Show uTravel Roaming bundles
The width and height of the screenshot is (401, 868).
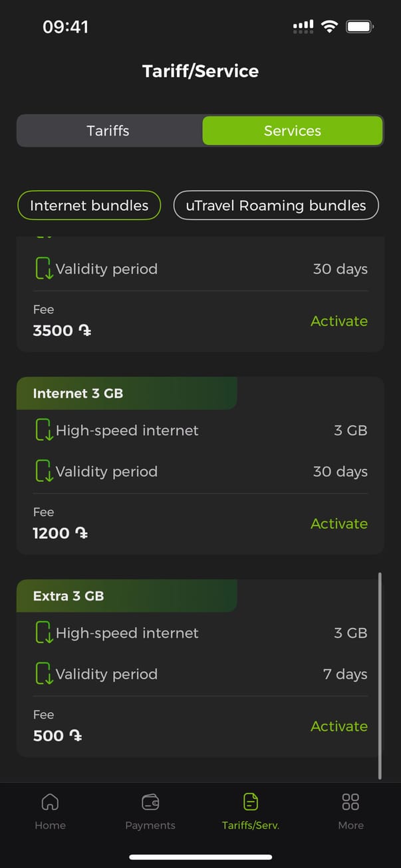[276, 206]
